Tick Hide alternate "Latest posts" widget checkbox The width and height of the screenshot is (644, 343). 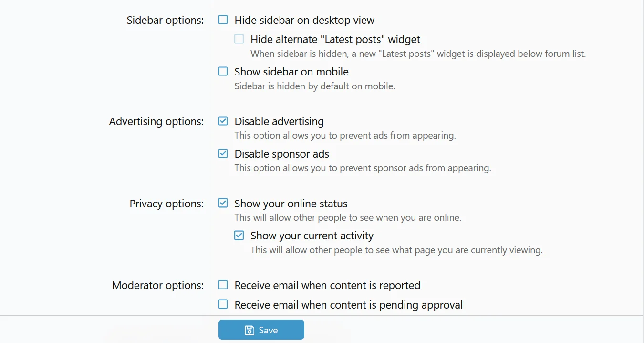(239, 39)
